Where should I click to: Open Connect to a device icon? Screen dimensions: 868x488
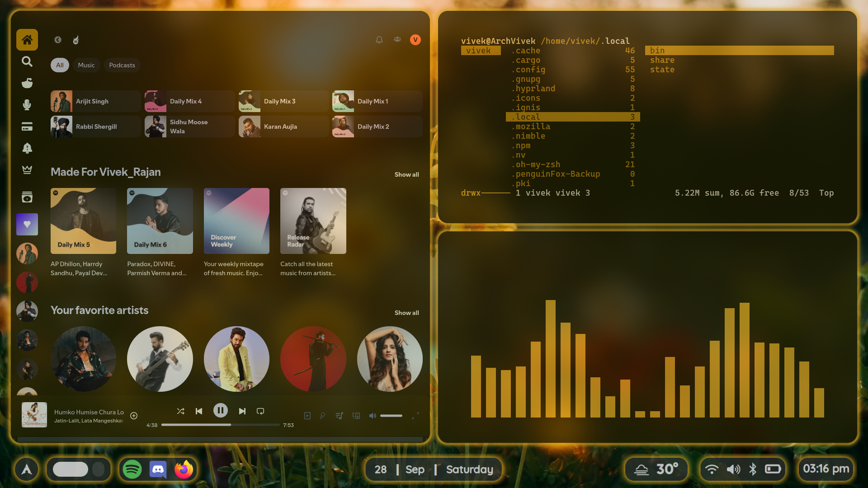pos(356,416)
